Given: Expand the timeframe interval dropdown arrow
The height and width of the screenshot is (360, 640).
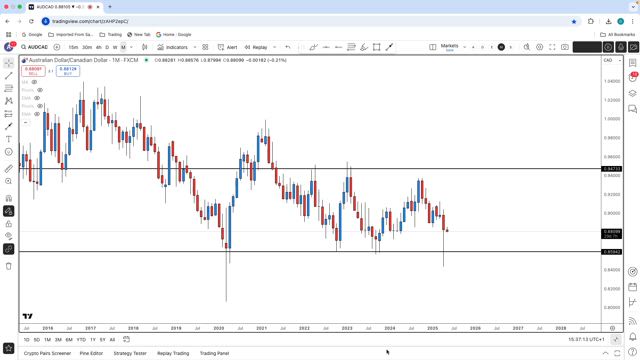Looking at the screenshot, I should [x=131, y=47].
